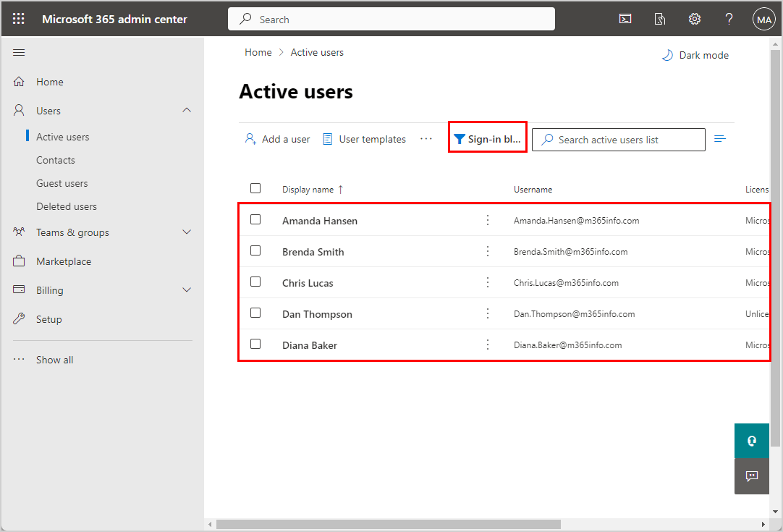Click Dan.Thompson@m365info.com username
Viewport: 783px width, 532px height.
(x=575, y=313)
